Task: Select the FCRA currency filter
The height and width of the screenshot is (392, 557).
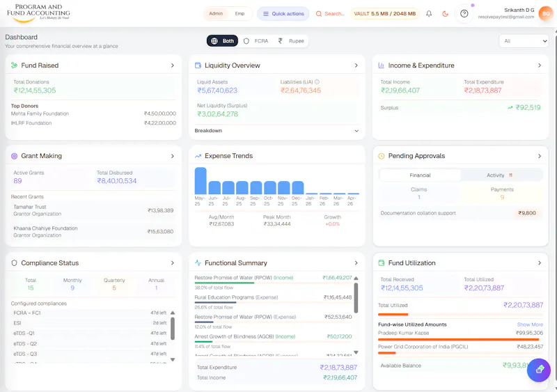Action: pos(256,41)
